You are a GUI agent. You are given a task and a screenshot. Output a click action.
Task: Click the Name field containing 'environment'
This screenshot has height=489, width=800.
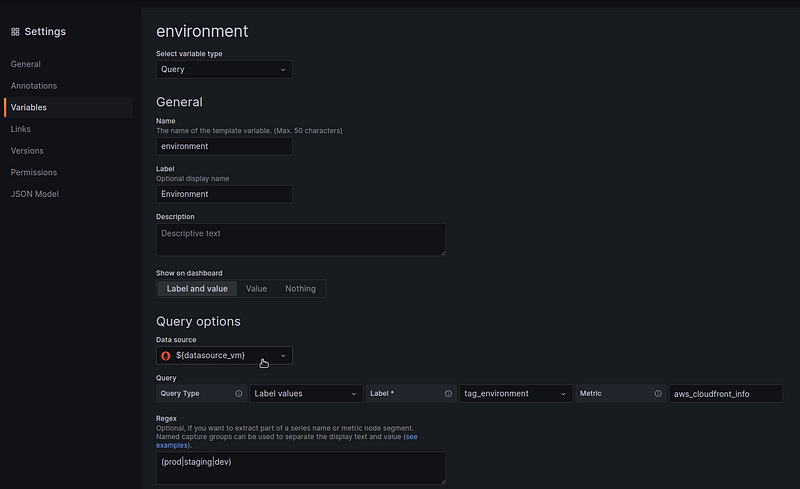click(x=224, y=146)
